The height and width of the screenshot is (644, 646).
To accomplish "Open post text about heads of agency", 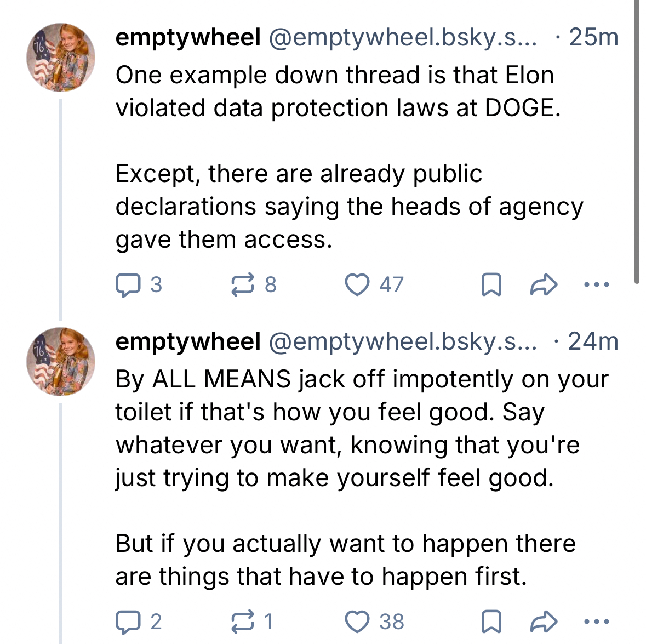I will [x=349, y=207].
